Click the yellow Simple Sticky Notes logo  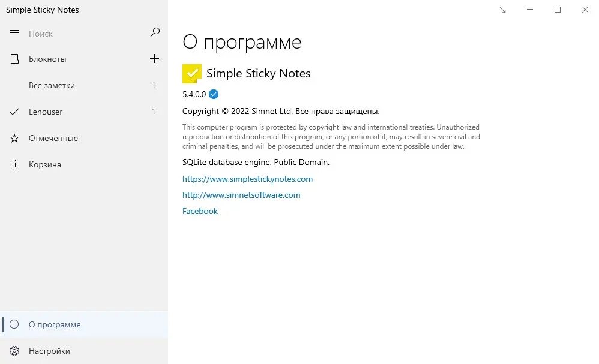[191, 73]
